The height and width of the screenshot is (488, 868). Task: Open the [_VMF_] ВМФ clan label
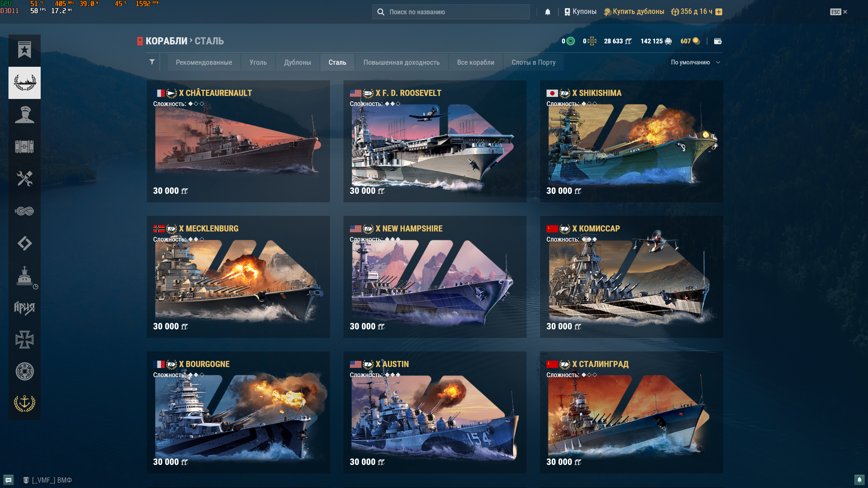click(x=47, y=480)
